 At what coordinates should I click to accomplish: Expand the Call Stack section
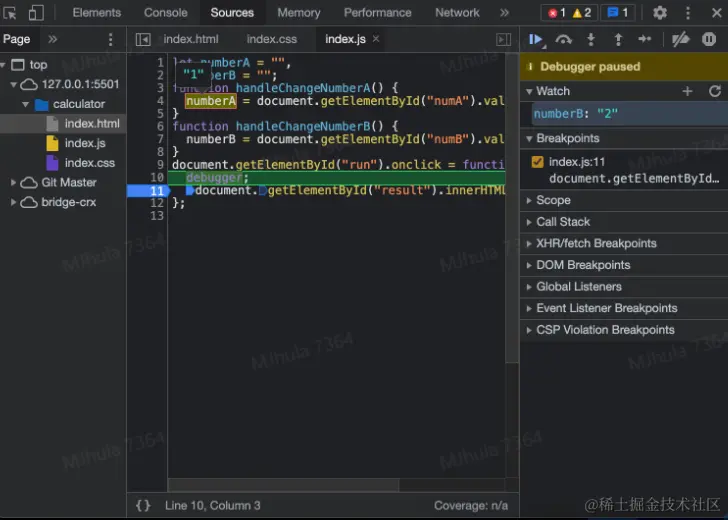pos(529,222)
